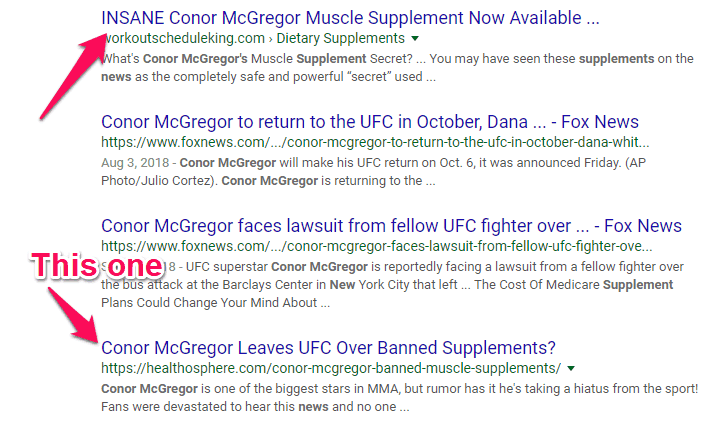Viewport: 719px width, 431px height.
Task: Click the healthosphere.com green URL
Action: (331, 368)
